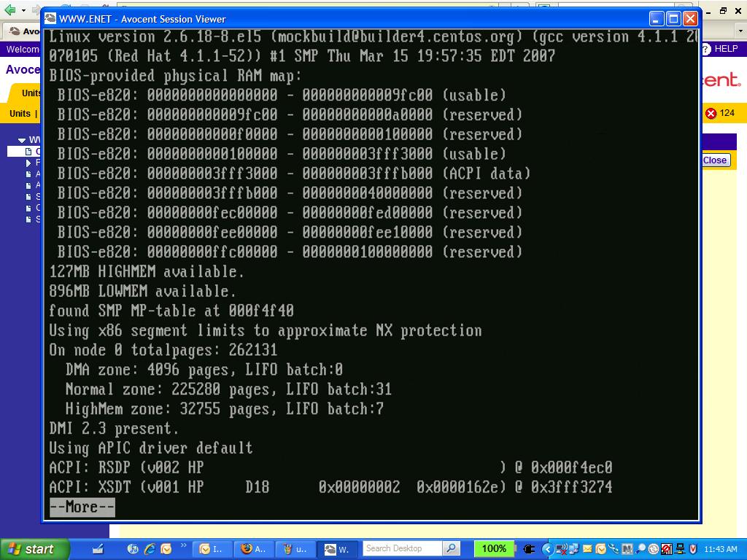747x560 pixels.
Task: Switch to the Units yellow tab
Action: 31,93
